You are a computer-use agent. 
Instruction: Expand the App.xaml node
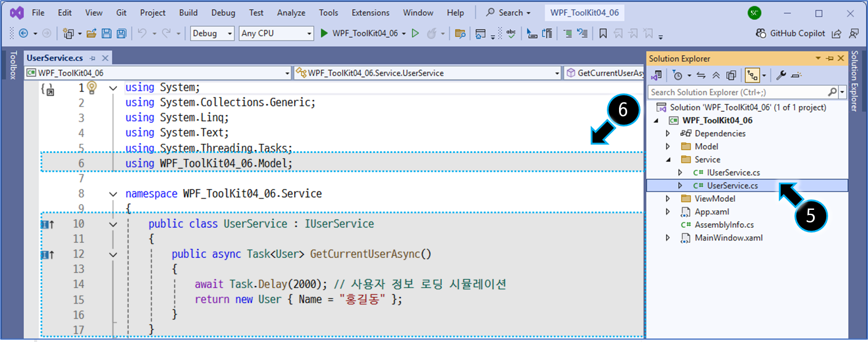coord(668,212)
